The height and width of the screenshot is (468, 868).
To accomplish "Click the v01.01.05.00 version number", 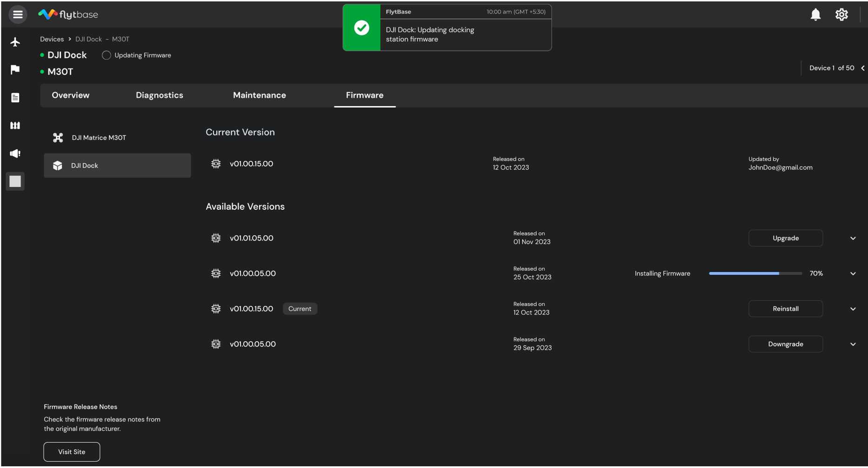I will pyautogui.click(x=251, y=238).
